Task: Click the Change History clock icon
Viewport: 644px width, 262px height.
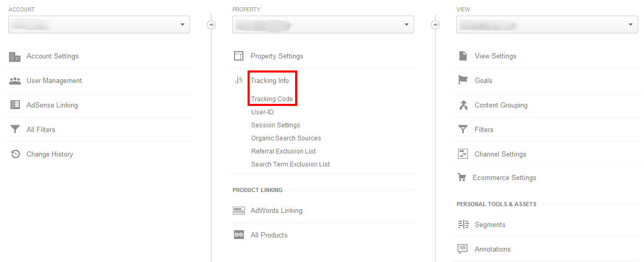Action: point(15,154)
